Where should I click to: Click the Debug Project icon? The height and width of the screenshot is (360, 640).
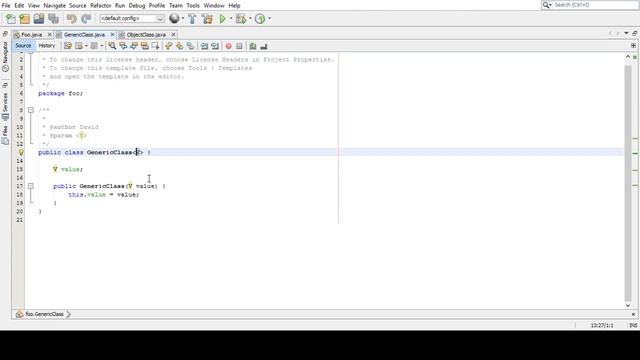click(x=241, y=19)
